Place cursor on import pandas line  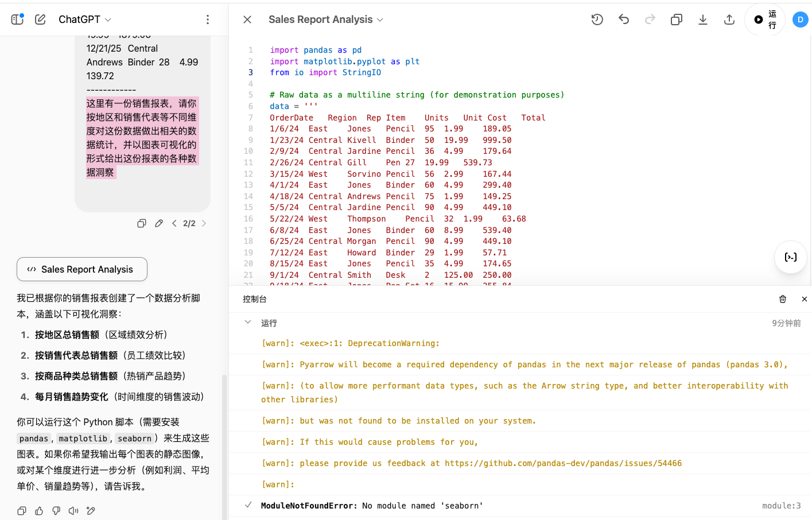(316, 50)
